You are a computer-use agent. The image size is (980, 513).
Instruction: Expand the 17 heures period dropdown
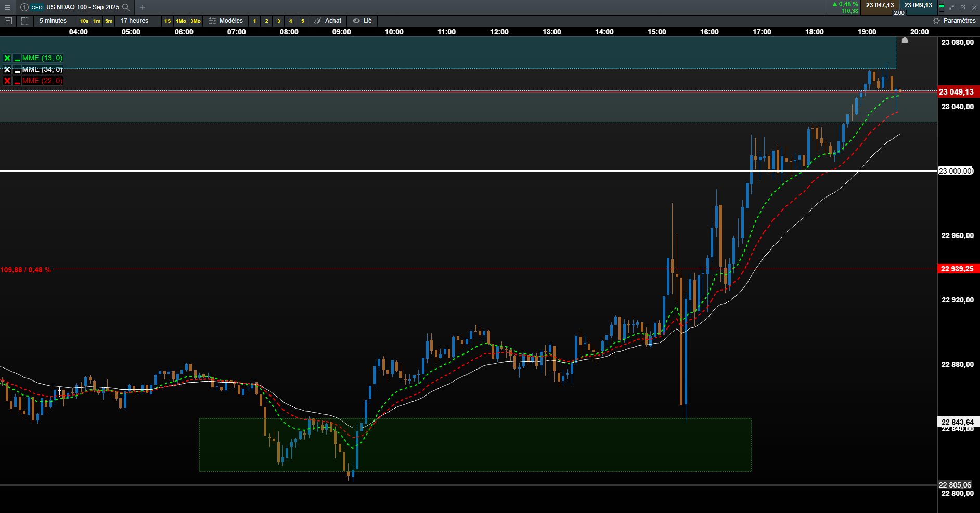point(134,21)
